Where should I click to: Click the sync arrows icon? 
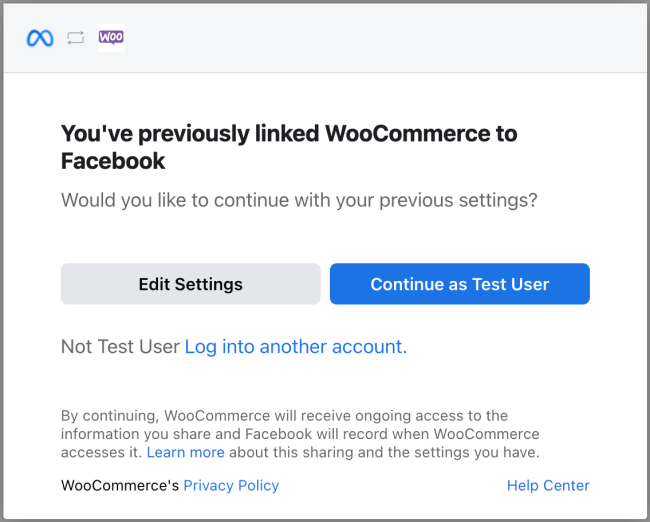pos(76,38)
